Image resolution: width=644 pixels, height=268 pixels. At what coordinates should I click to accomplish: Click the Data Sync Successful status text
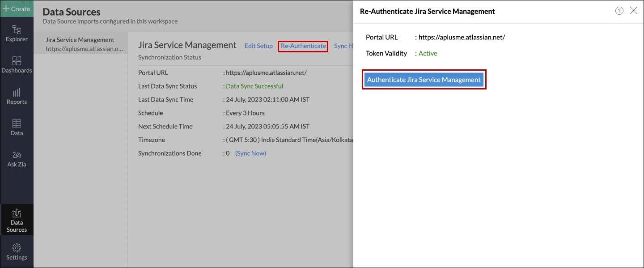254,86
